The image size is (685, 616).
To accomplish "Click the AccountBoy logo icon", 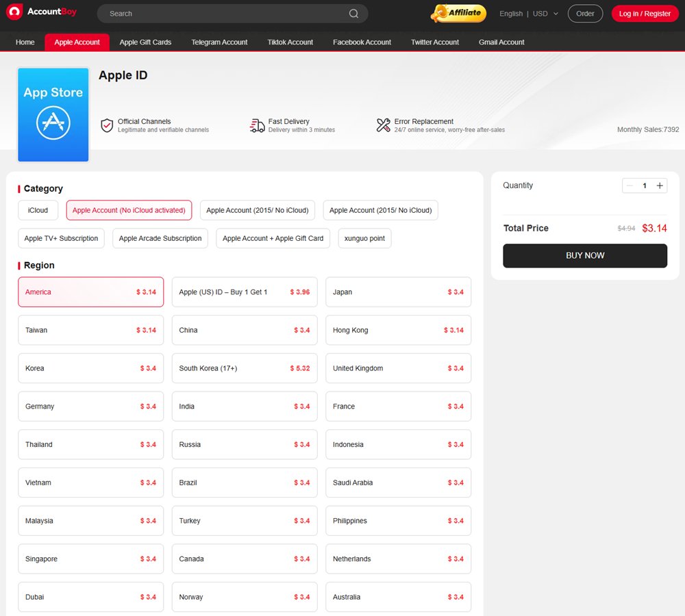I will (14, 12).
